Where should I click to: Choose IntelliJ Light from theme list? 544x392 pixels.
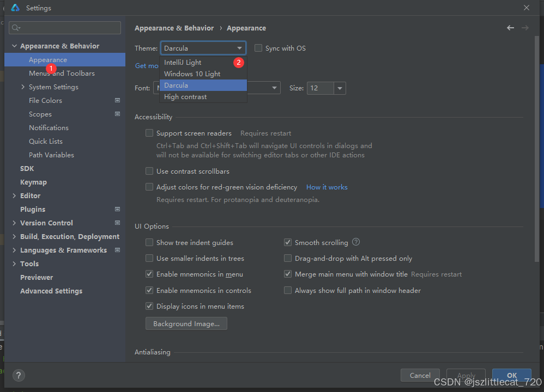tap(183, 63)
